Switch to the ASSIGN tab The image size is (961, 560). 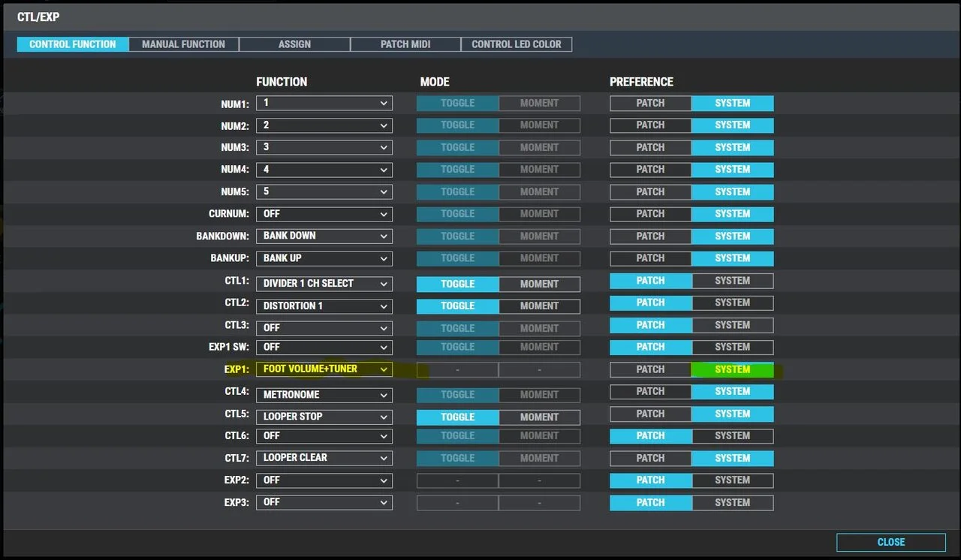[294, 44]
